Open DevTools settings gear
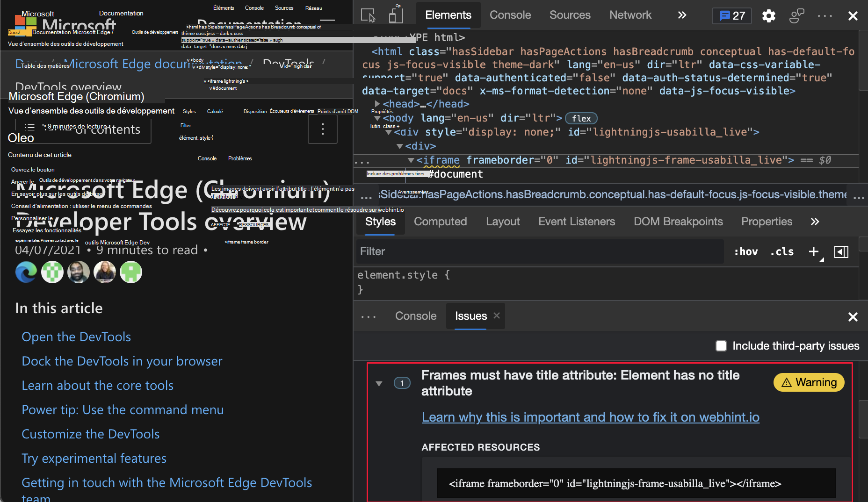This screenshot has width=868, height=502. (x=768, y=16)
